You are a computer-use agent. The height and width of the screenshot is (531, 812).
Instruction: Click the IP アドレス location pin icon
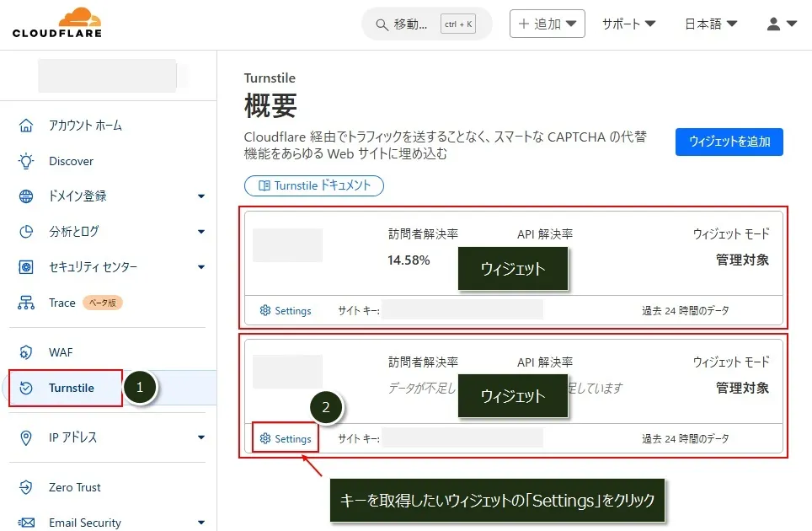point(26,437)
